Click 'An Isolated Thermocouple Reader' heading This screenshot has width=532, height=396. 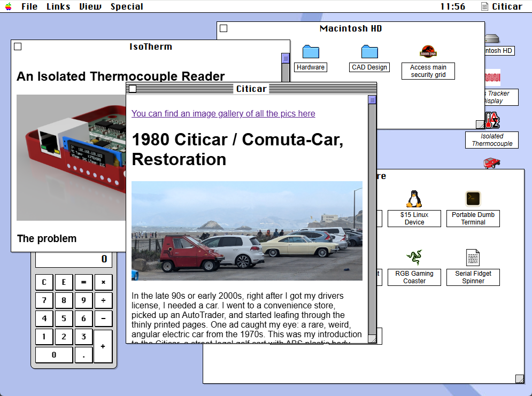(121, 76)
